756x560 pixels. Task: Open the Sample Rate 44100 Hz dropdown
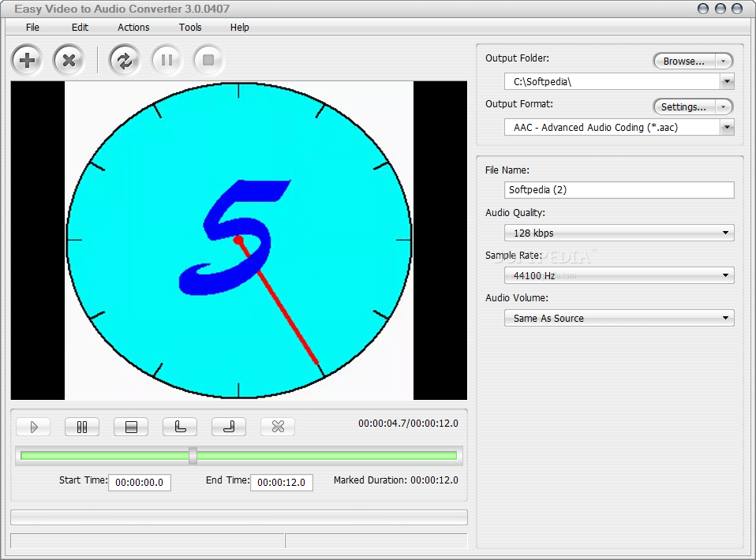point(619,275)
